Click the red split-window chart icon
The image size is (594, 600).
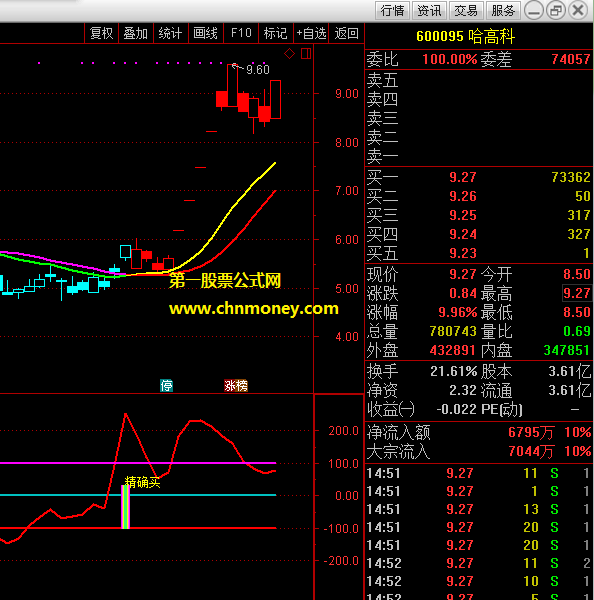pos(306,54)
